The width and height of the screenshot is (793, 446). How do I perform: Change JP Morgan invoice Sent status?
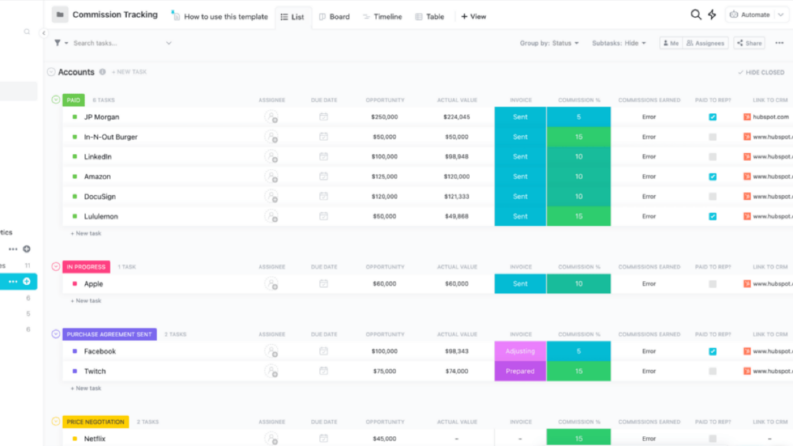click(x=520, y=117)
